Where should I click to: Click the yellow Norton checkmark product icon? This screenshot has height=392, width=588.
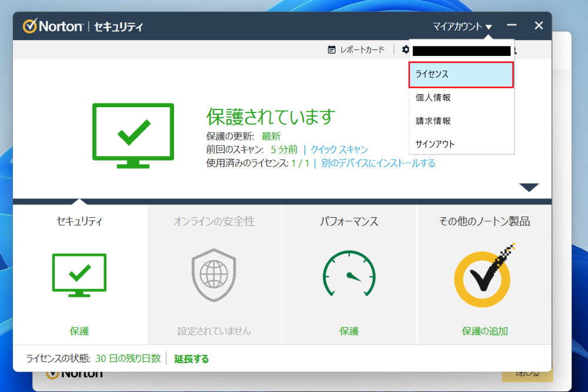(484, 275)
